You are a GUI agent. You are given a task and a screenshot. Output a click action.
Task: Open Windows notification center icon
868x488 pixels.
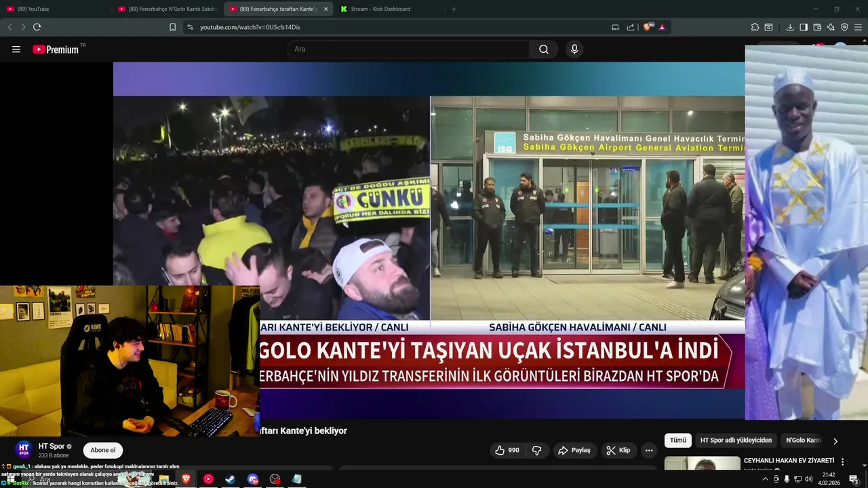pos(854,479)
